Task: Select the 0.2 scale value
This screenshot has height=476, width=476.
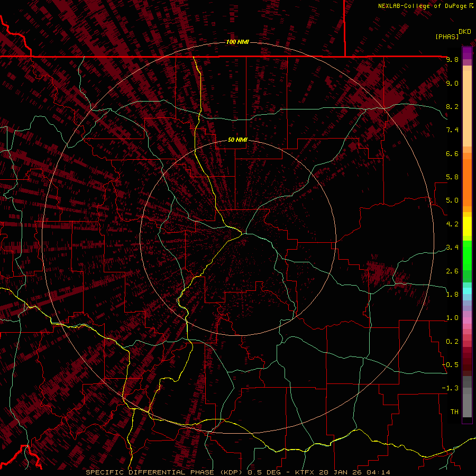Action: [452, 342]
